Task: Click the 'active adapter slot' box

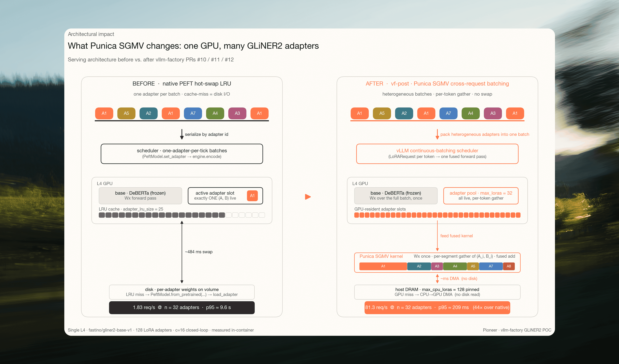Action: point(225,196)
